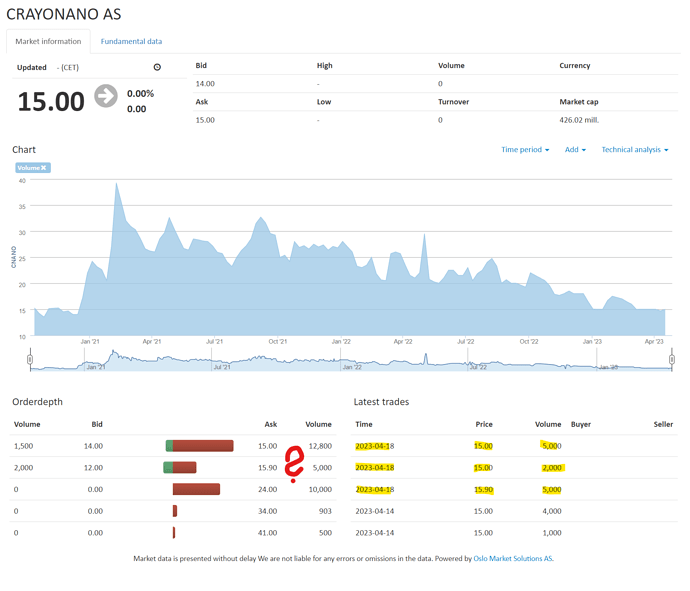Select the 903 ask volume cell
The width and height of the screenshot is (690, 591).
coord(325,511)
